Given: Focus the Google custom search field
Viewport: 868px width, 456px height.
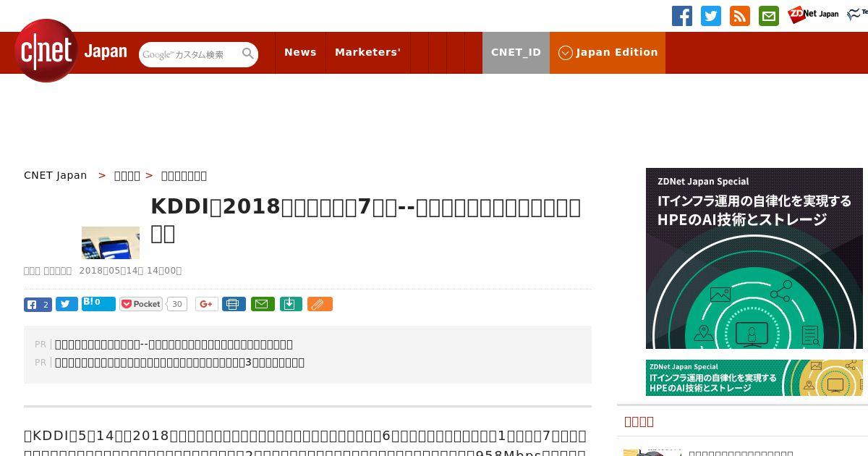Looking at the screenshot, I should tap(190, 54).
